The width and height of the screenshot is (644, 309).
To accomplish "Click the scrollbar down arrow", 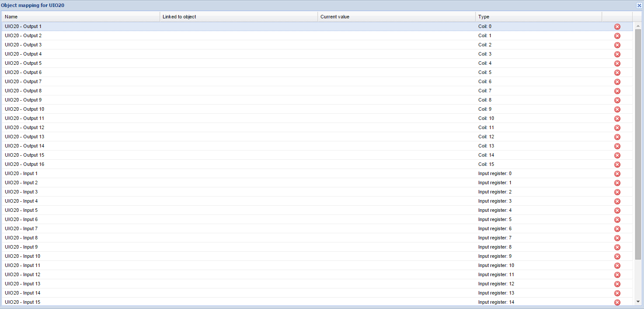I will [638, 302].
